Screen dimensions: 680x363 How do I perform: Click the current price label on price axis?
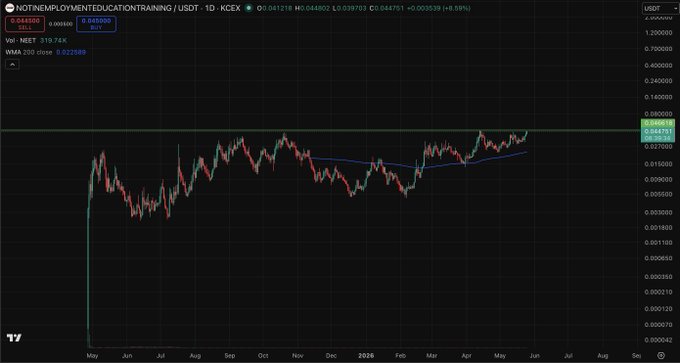(x=658, y=134)
